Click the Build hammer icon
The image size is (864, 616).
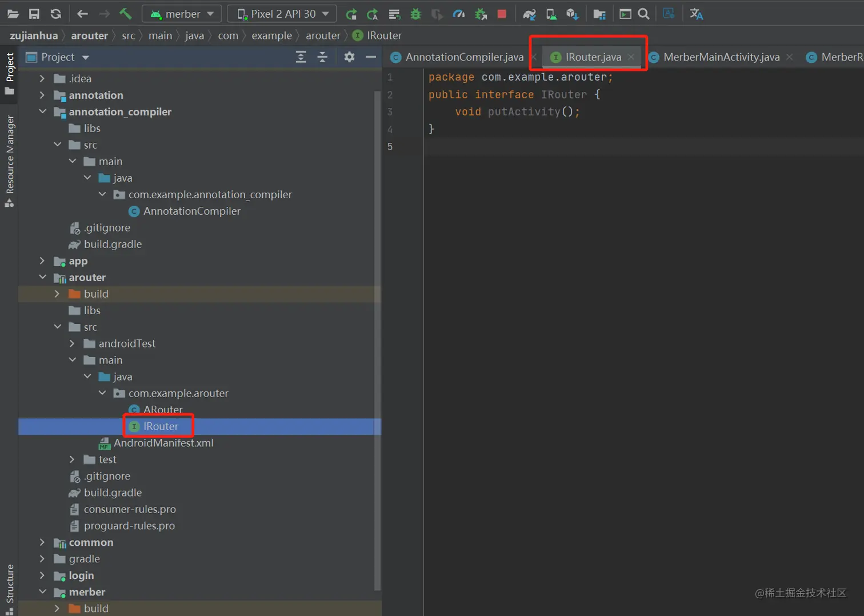126,14
